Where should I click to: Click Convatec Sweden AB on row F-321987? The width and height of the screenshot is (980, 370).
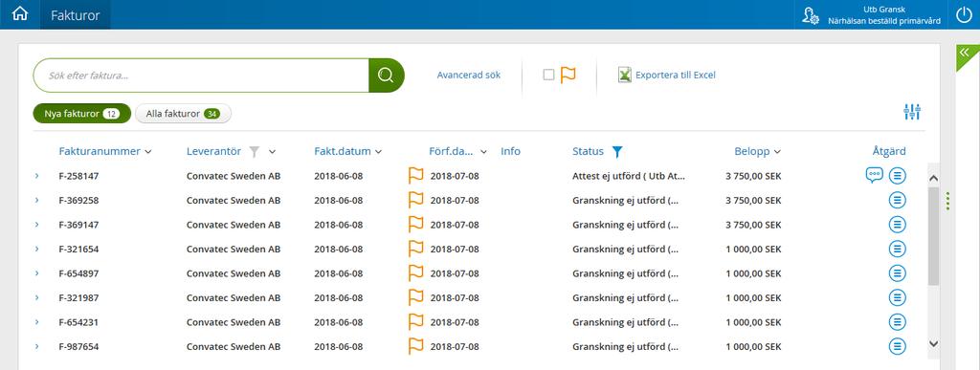pos(234,297)
